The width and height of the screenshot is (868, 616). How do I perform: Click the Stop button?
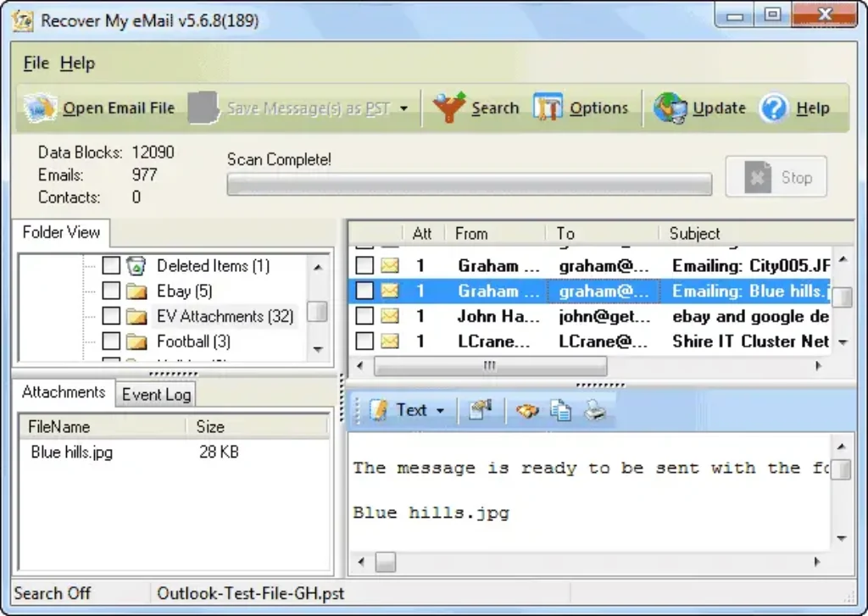tap(776, 177)
